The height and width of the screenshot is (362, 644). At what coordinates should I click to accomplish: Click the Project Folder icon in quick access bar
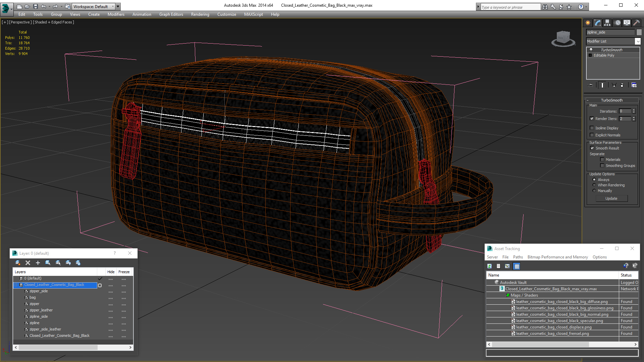(x=67, y=6)
